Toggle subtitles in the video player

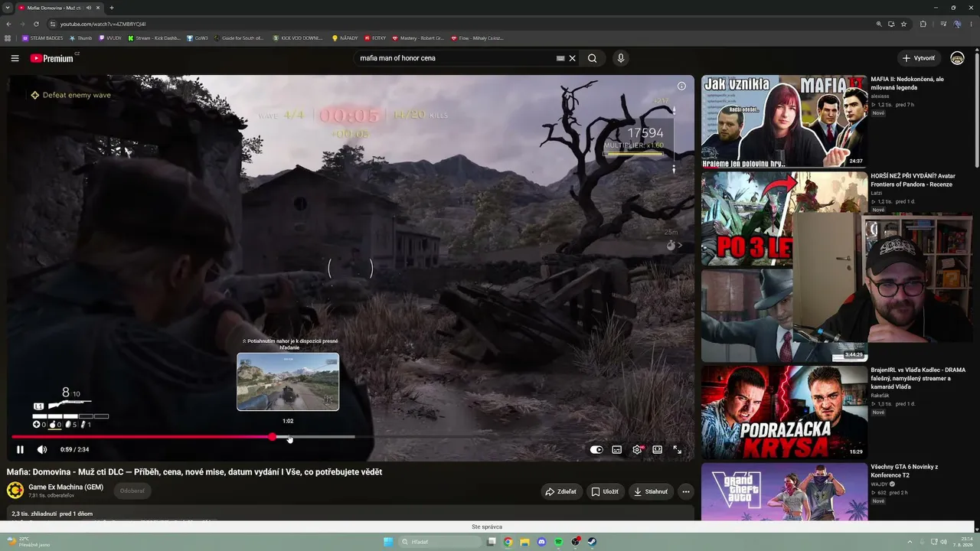(617, 450)
